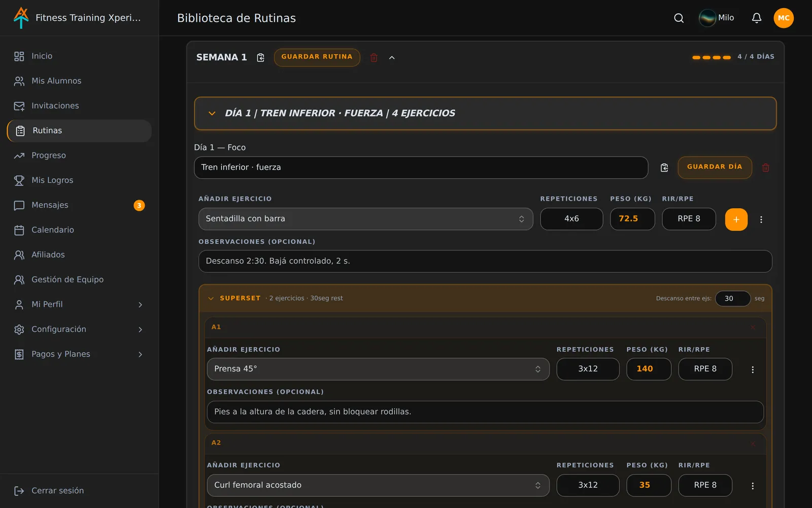Edit the Día 1 Foco text field
Screen dimensions: 812x508
[421, 168]
